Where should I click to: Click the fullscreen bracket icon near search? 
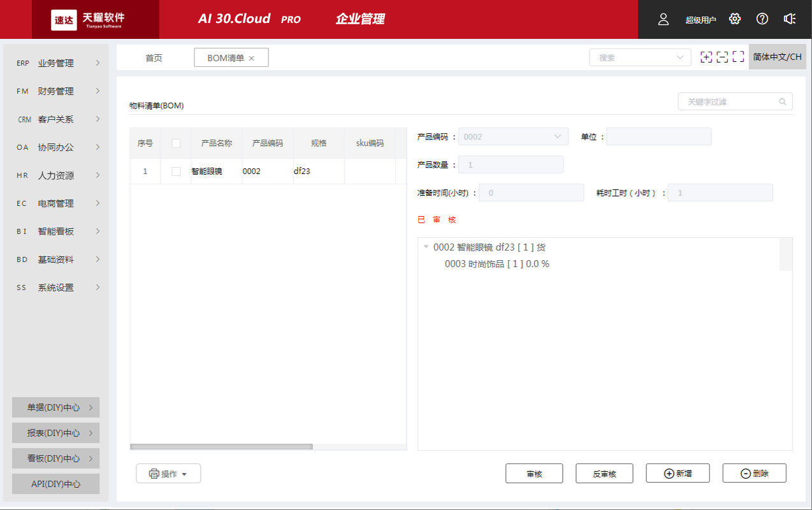[x=738, y=57]
